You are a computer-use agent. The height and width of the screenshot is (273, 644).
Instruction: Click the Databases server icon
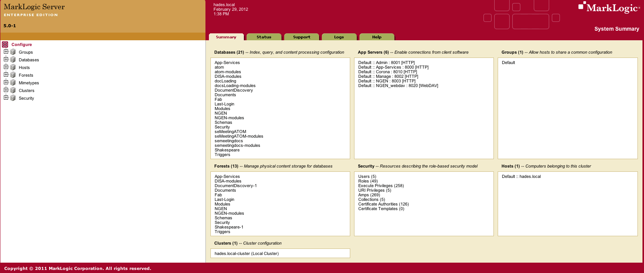pos(13,60)
